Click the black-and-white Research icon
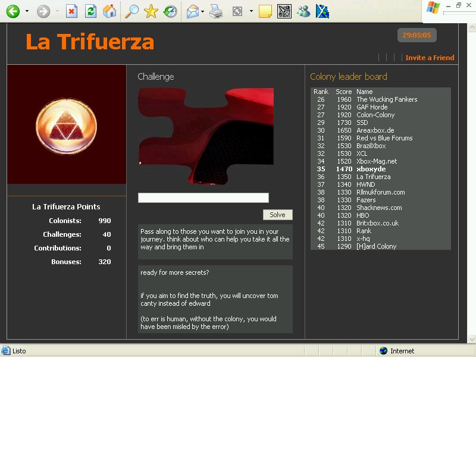 (284, 11)
